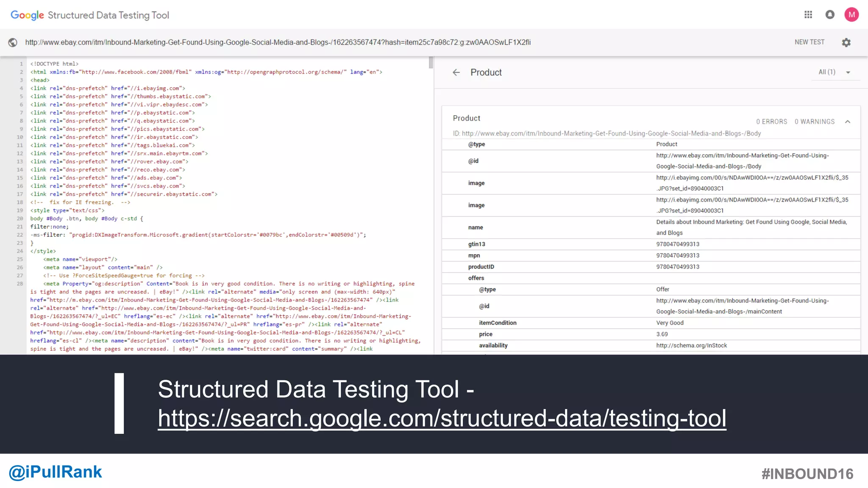Click the Product ID line under heading

(606, 133)
